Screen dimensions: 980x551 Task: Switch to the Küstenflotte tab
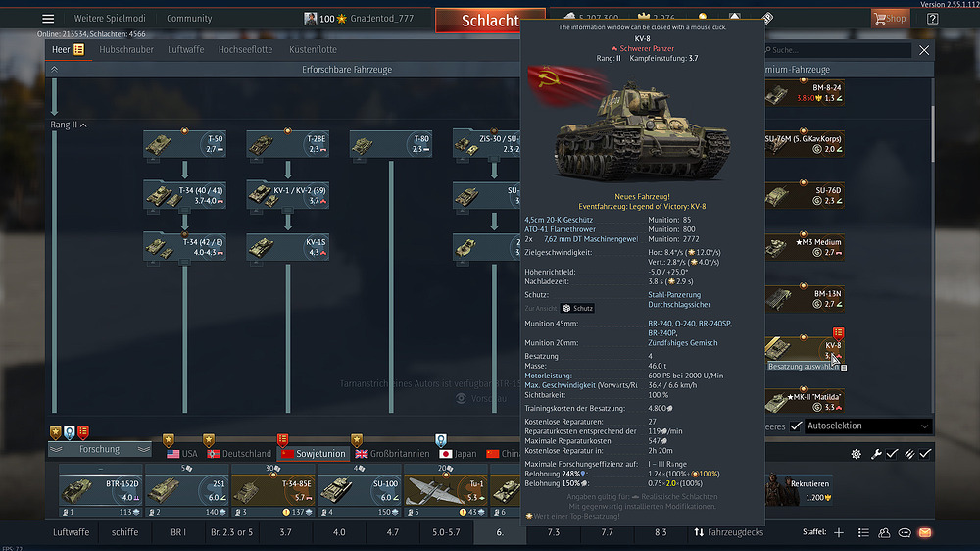point(313,49)
